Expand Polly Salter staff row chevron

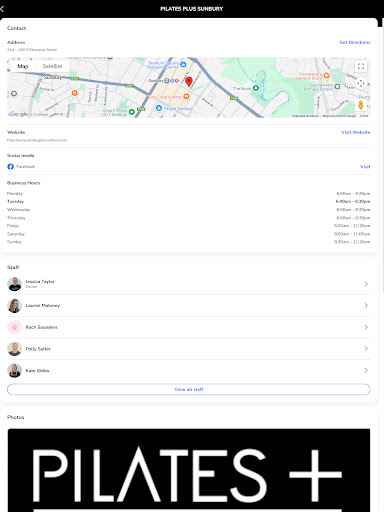[366, 349]
